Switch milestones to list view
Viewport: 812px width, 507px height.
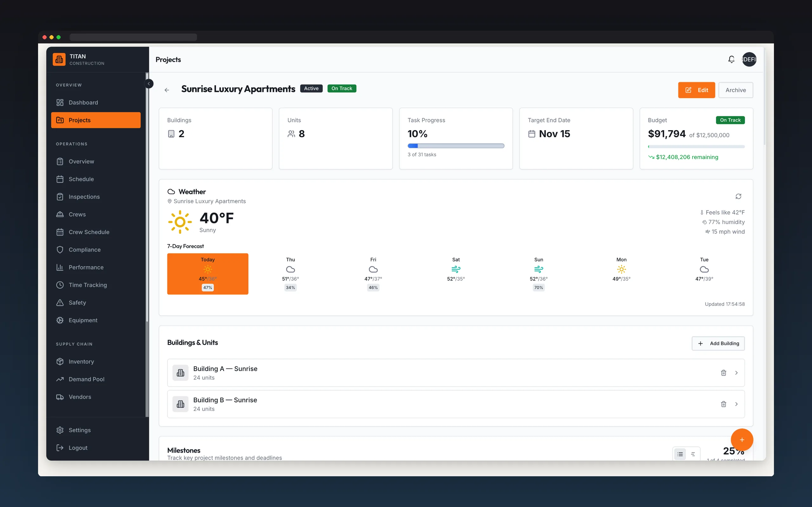click(x=680, y=454)
